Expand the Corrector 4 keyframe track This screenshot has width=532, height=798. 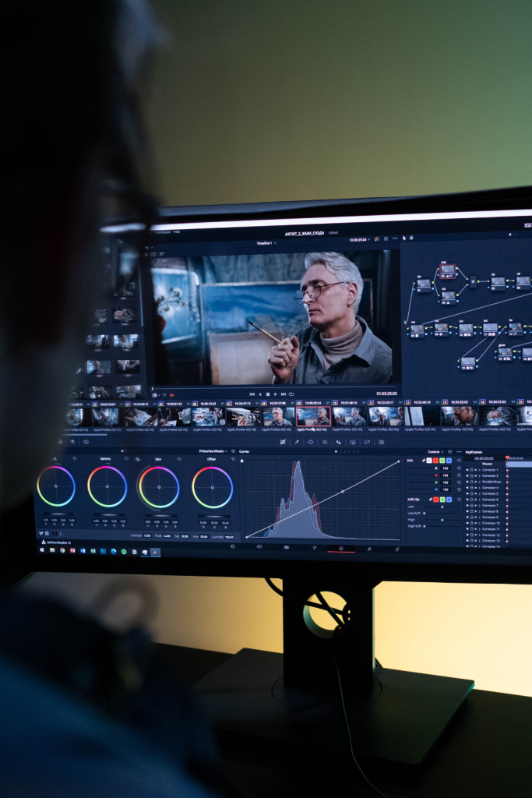[479, 488]
